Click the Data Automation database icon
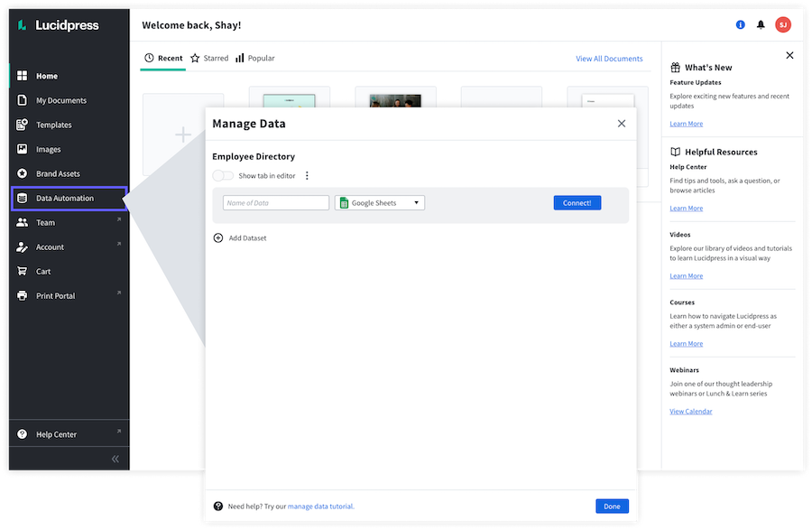Viewport: 812px width, 530px height. tap(22, 198)
